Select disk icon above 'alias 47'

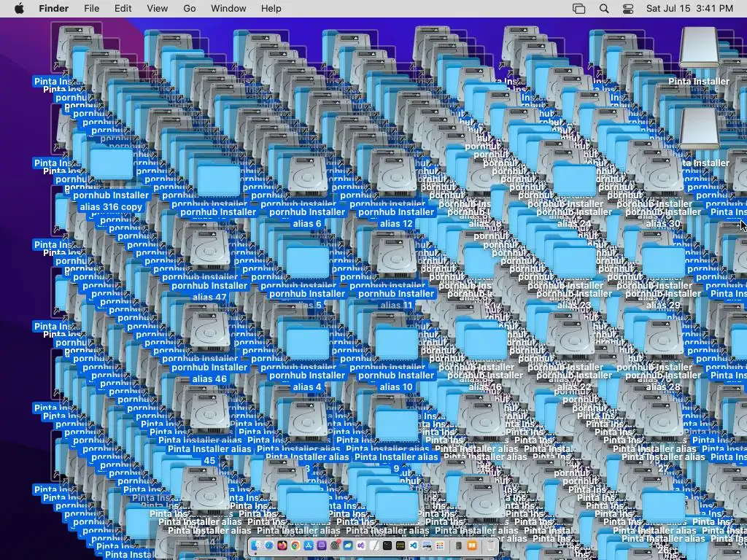pos(209,251)
